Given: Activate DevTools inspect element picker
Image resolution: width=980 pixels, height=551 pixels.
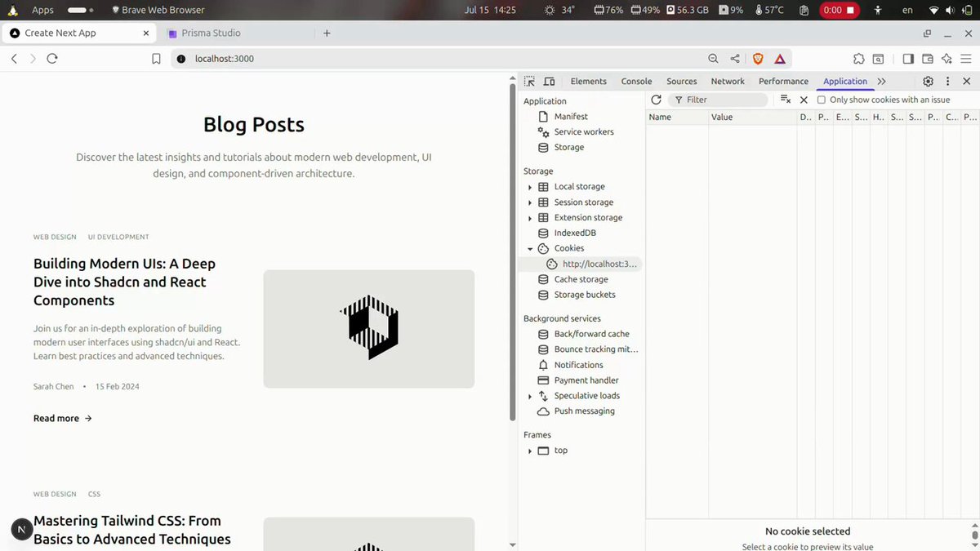Looking at the screenshot, I should [529, 82].
